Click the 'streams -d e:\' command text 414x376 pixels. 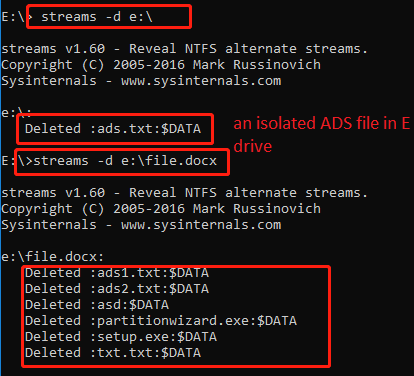(97, 17)
